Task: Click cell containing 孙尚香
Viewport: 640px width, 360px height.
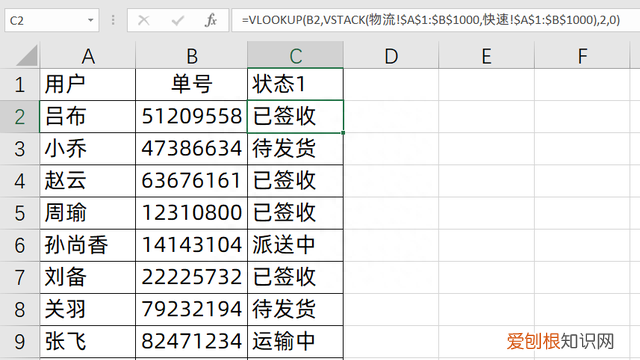Action: coord(88,245)
